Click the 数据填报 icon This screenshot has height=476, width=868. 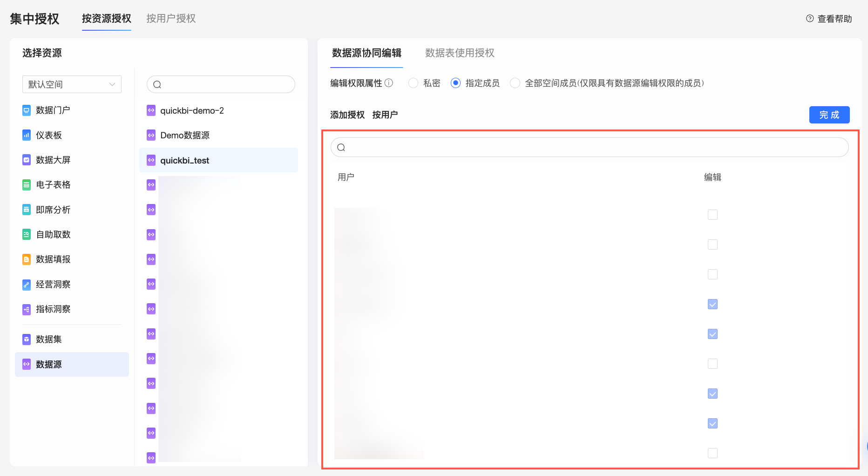tap(27, 259)
